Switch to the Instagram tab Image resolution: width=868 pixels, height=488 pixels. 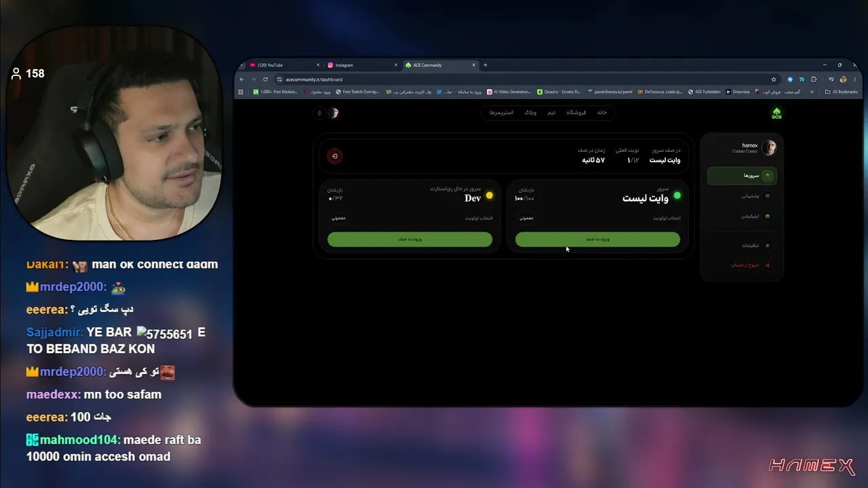pyautogui.click(x=363, y=65)
